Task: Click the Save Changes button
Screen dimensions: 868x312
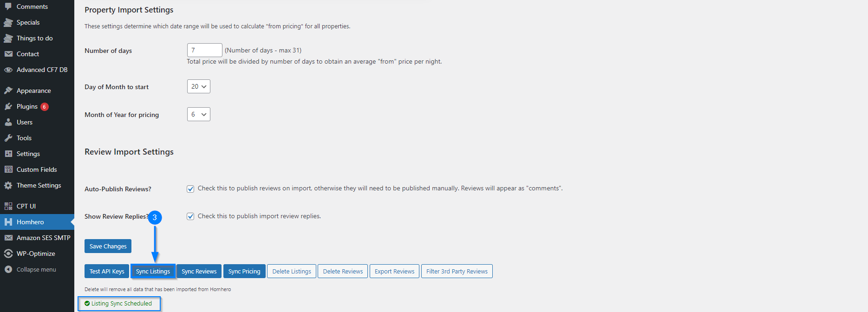Action: [108, 246]
